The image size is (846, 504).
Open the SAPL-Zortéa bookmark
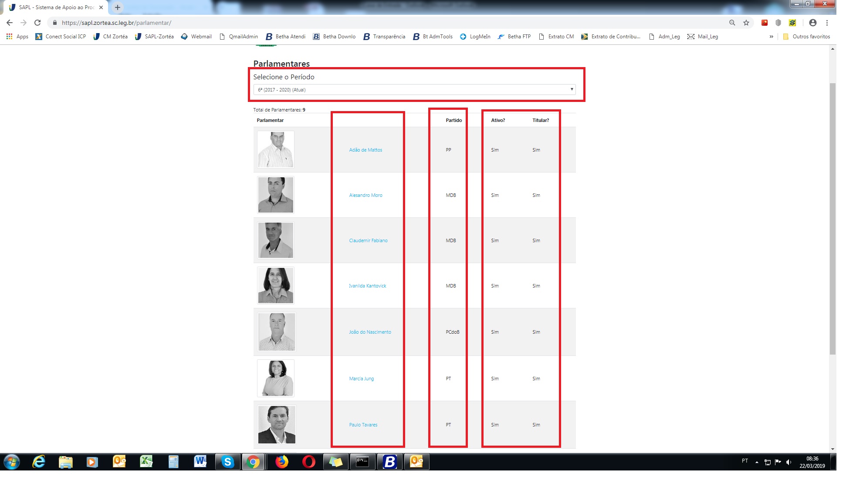point(154,37)
